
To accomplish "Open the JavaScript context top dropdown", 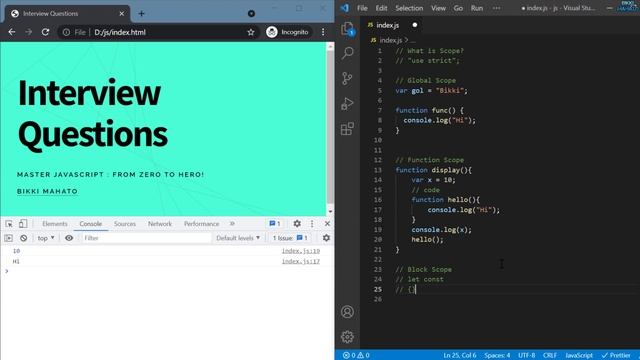I will (46, 238).
